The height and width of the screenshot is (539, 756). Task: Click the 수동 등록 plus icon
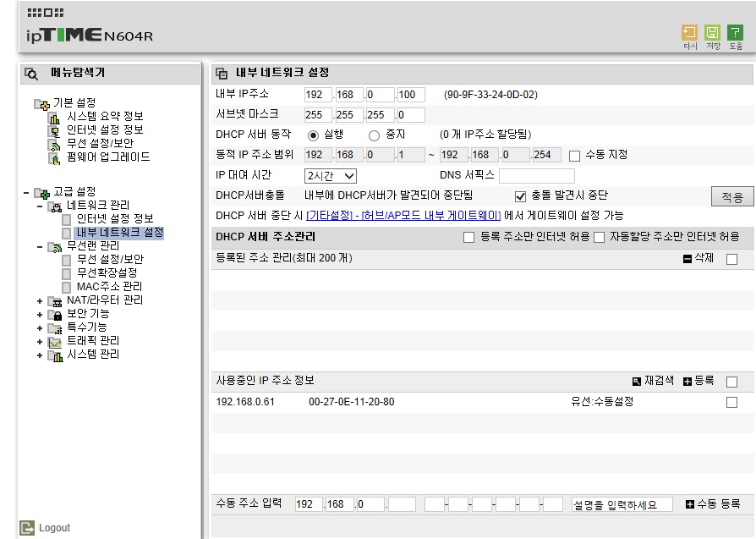click(690, 504)
